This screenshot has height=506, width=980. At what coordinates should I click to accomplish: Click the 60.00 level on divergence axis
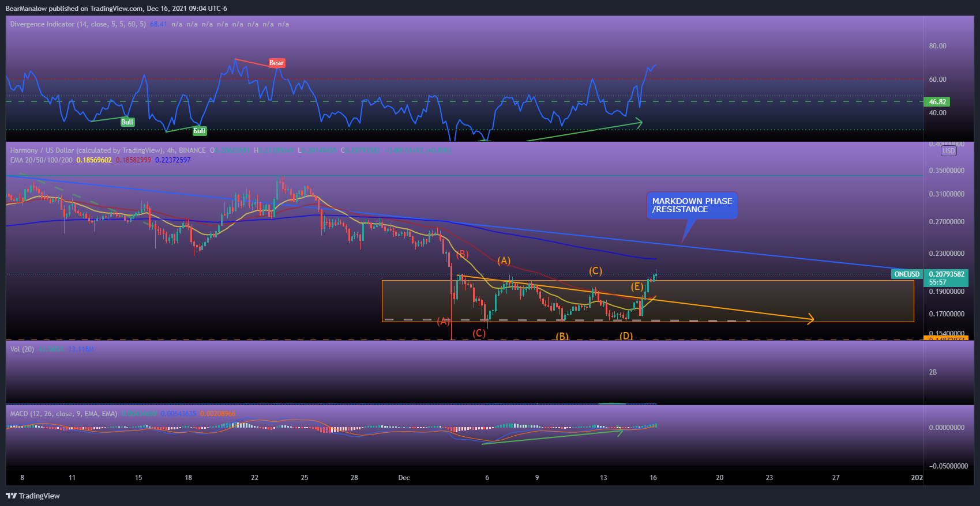click(x=938, y=80)
